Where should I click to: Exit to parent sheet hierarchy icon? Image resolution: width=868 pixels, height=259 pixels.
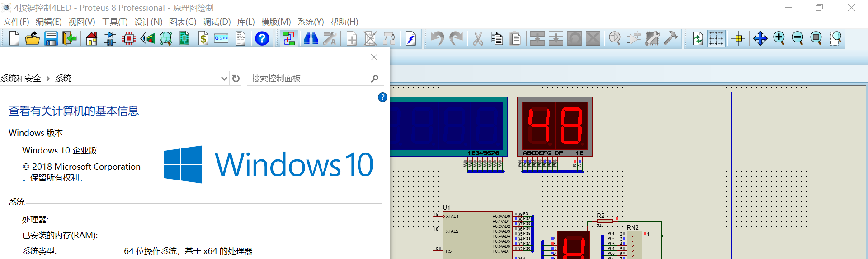click(389, 39)
